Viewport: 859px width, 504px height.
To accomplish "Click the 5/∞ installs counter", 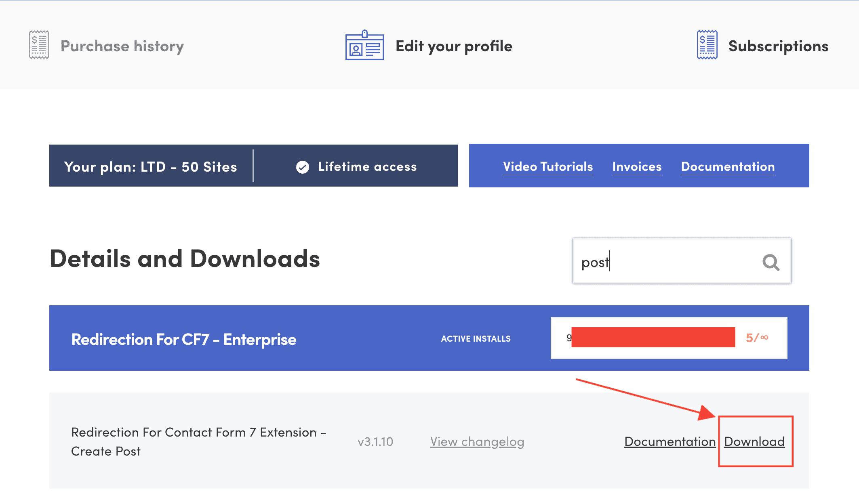I will (757, 337).
